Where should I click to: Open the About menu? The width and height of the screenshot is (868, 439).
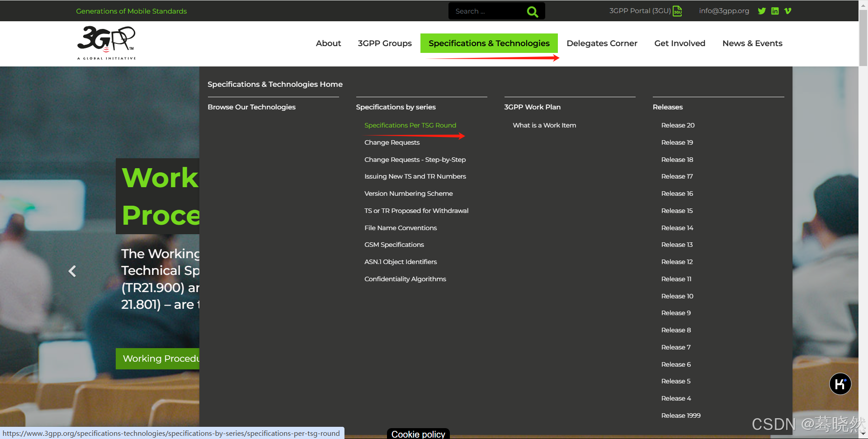(328, 43)
